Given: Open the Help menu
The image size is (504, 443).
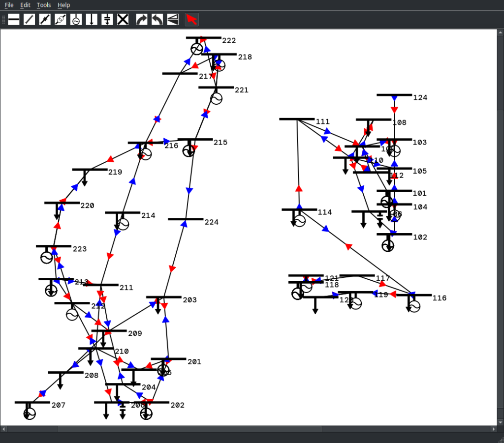Looking at the screenshot, I should [63, 5].
